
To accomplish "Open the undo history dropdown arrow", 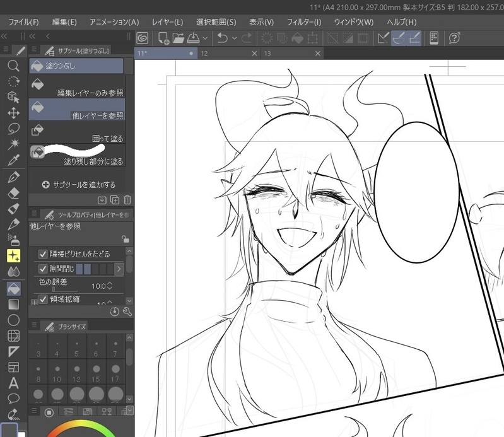I will tap(234, 38).
